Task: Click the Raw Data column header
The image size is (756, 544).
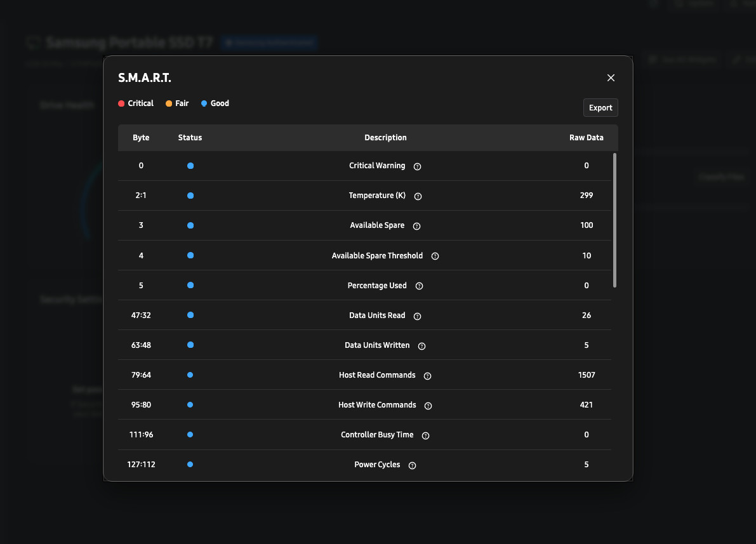Action: point(587,138)
